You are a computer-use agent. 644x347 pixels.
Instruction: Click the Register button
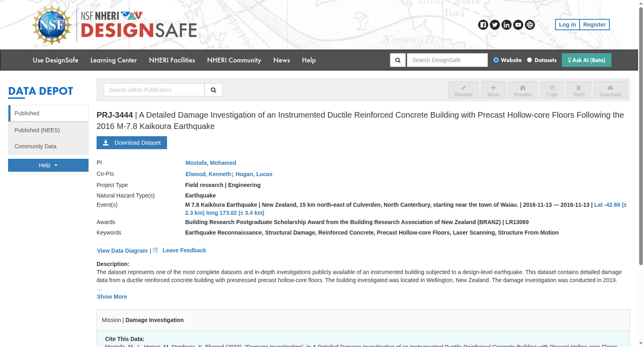(x=594, y=25)
